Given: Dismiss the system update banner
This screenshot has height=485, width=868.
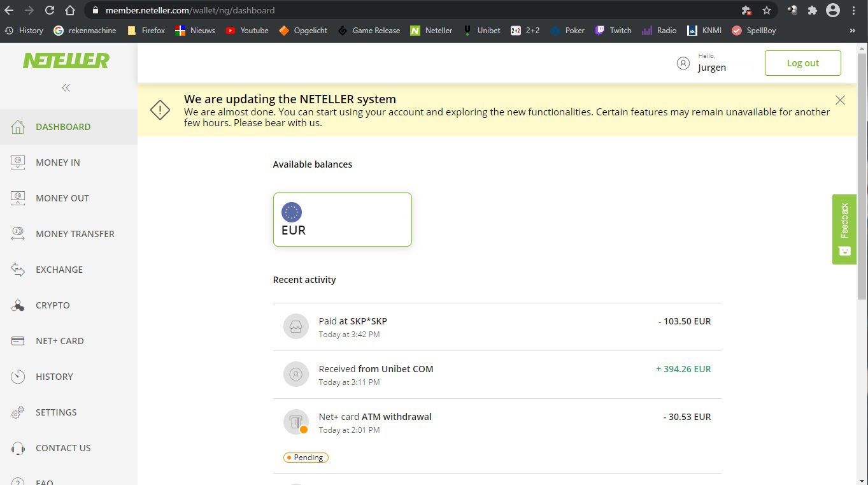Looking at the screenshot, I should tap(840, 100).
